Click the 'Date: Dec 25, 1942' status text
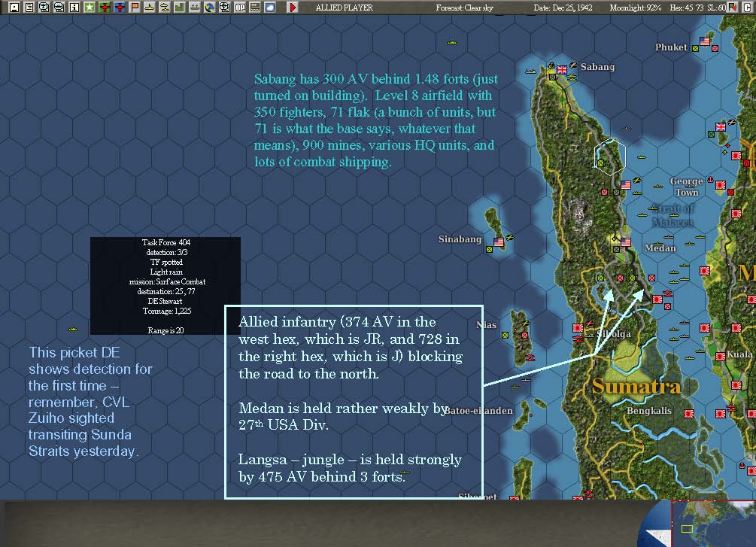The width and height of the screenshot is (756, 547). tap(563, 8)
